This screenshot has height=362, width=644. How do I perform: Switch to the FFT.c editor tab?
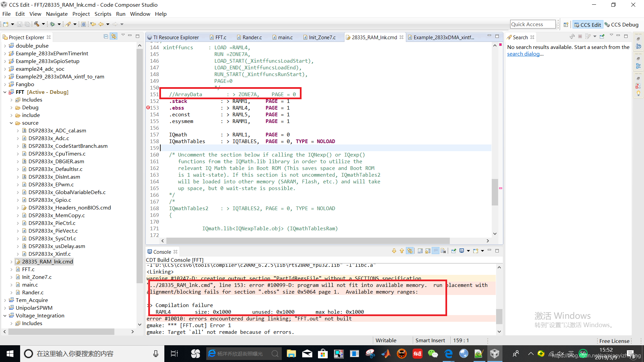(x=220, y=37)
